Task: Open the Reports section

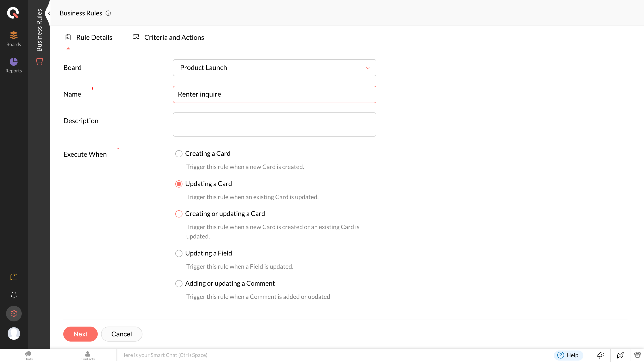Action: coord(13,65)
